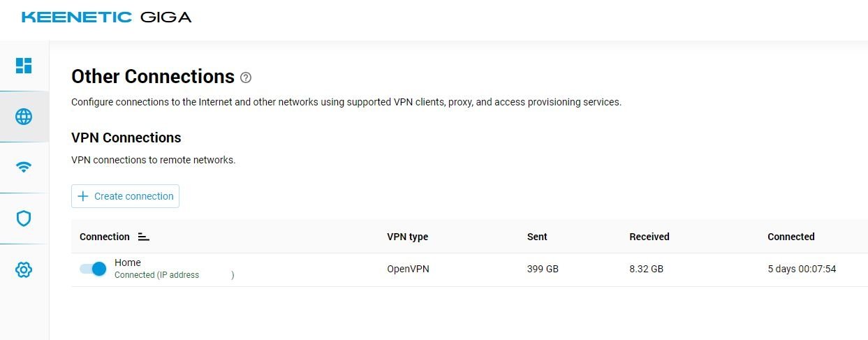Click the plus icon in Create connection
The width and height of the screenshot is (868, 340).
coord(83,196)
